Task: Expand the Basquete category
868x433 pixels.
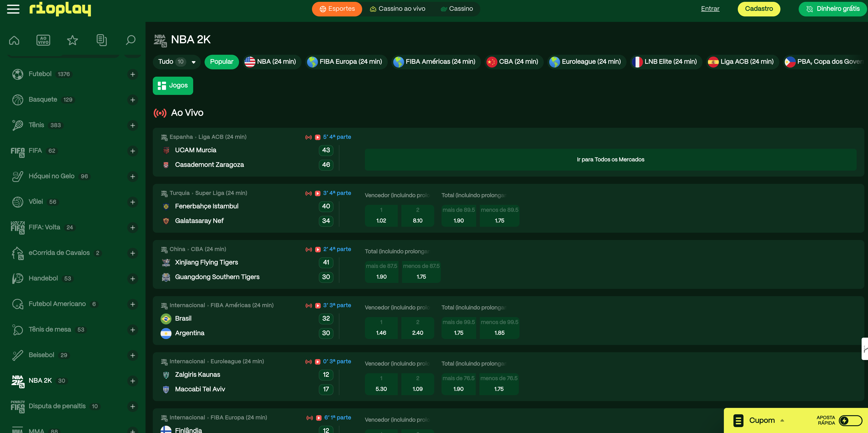Action: point(133,100)
